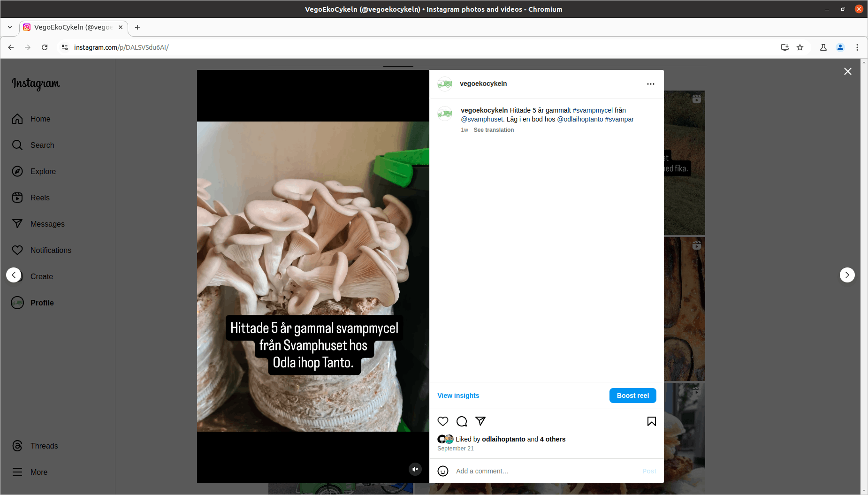View the 4 others who liked
This screenshot has height=495, width=868.
553,439
